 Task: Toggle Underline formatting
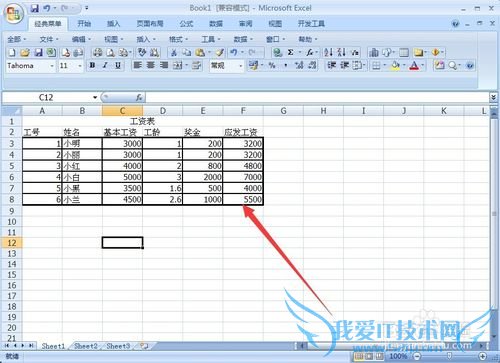point(118,65)
